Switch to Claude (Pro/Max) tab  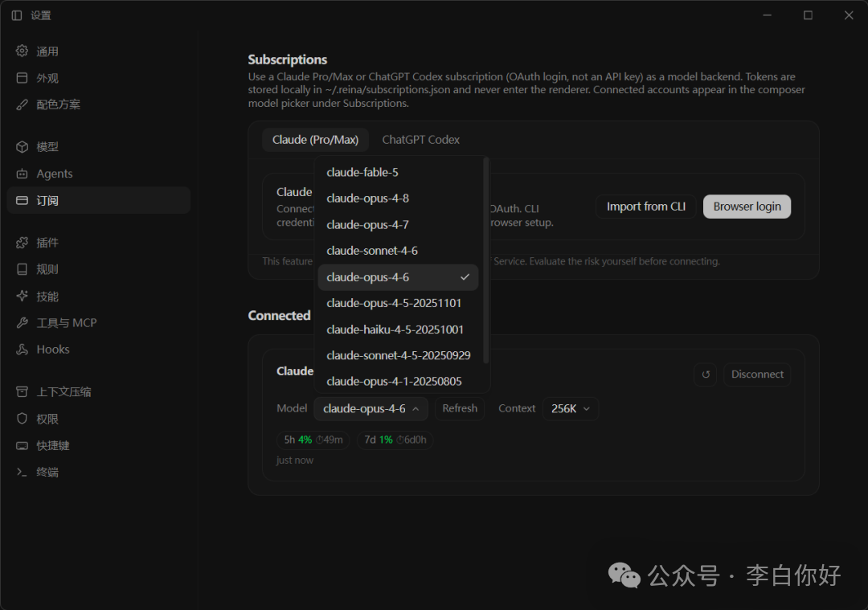point(315,140)
